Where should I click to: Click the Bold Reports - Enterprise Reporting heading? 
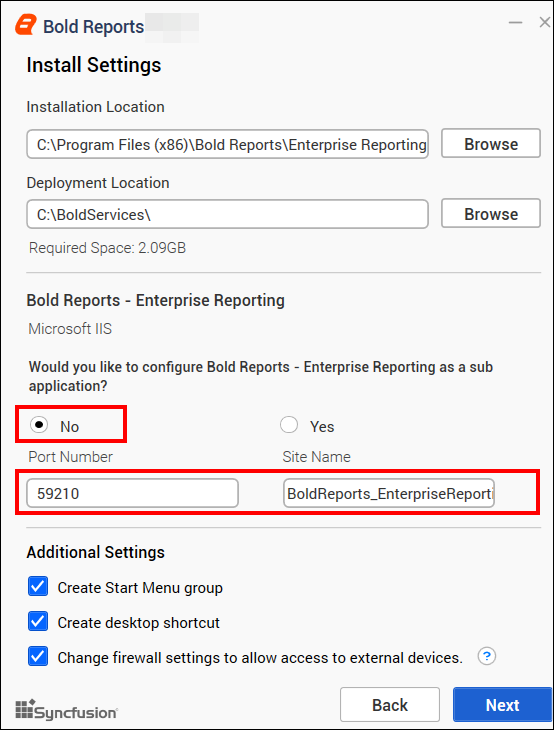coord(155,300)
